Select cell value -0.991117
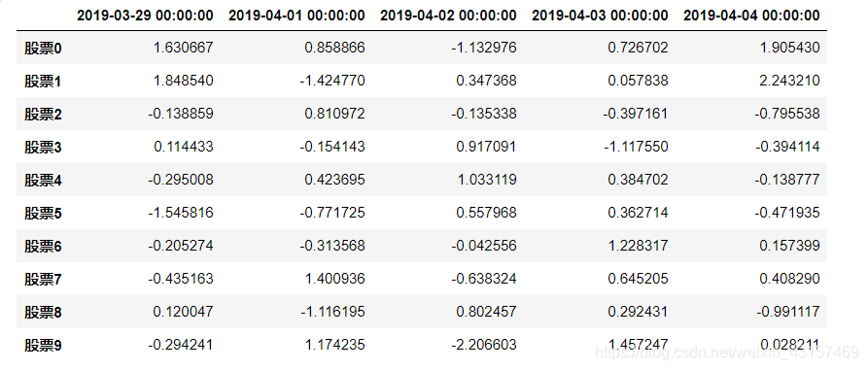The width and height of the screenshot is (868, 370). coord(787,312)
